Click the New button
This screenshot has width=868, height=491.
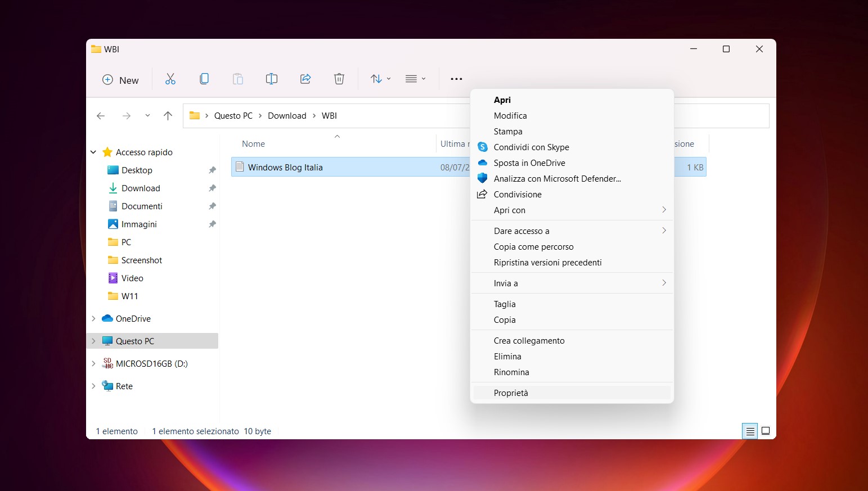(120, 80)
